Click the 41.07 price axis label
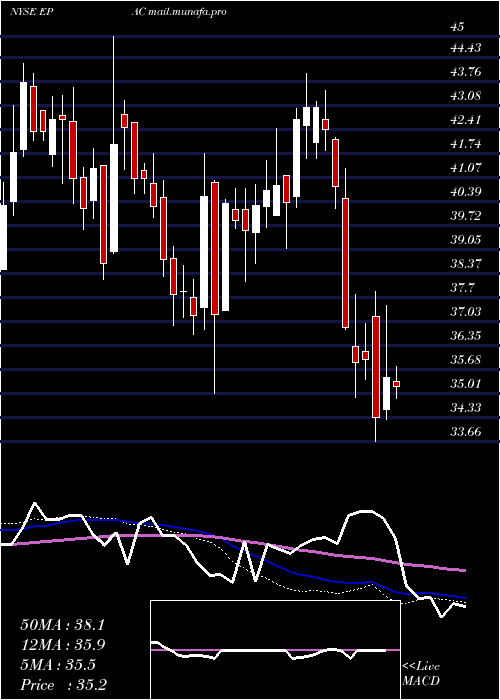Screen dimensions: 500x700 pyautogui.click(x=466, y=168)
